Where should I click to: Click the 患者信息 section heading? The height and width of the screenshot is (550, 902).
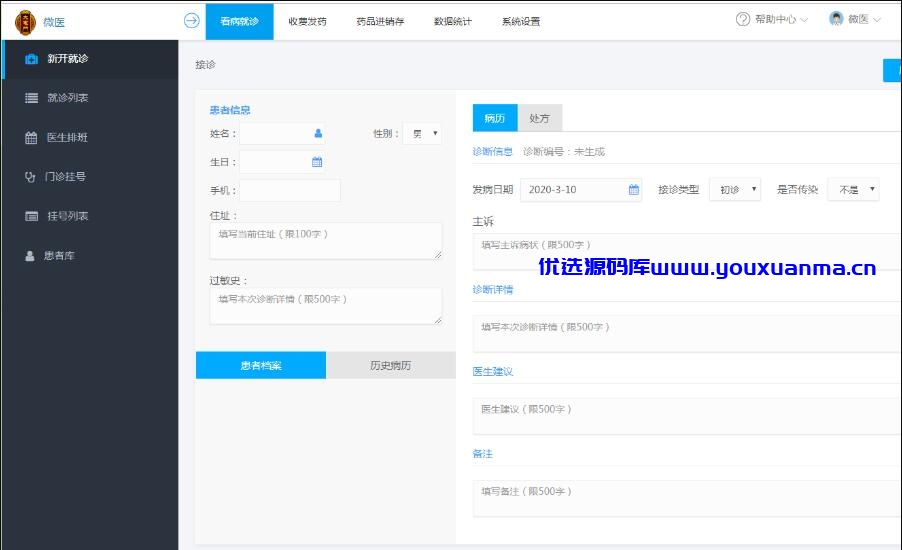[230, 110]
